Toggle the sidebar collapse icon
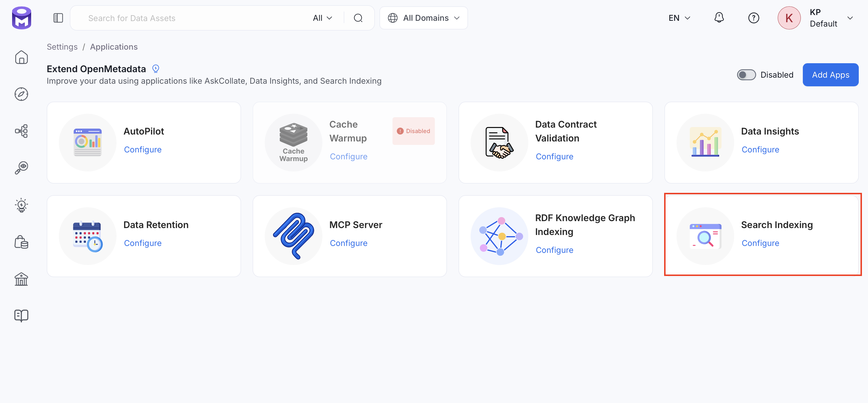Screen dimensions: 868x403 [x=58, y=18]
